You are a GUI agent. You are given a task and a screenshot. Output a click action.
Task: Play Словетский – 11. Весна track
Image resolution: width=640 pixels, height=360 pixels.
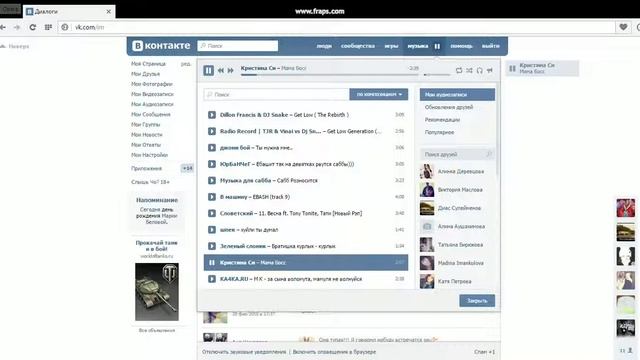tap(212, 213)
